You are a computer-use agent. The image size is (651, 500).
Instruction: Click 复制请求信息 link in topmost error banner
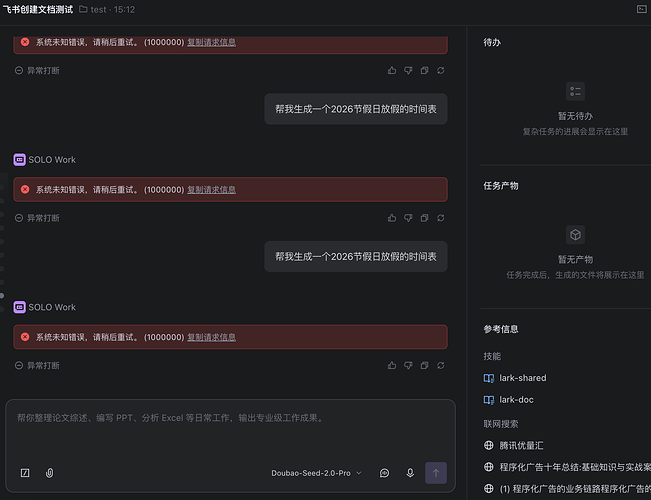click(211, 42)
